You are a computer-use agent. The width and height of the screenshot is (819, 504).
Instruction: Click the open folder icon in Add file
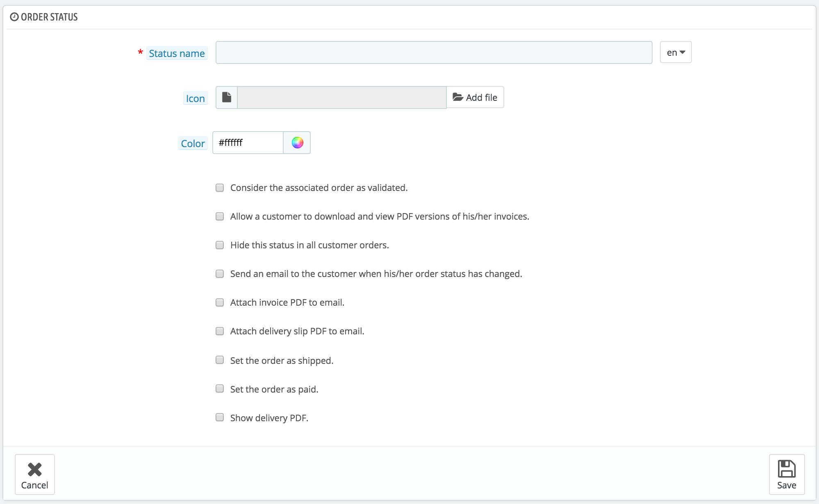[457, 98]
